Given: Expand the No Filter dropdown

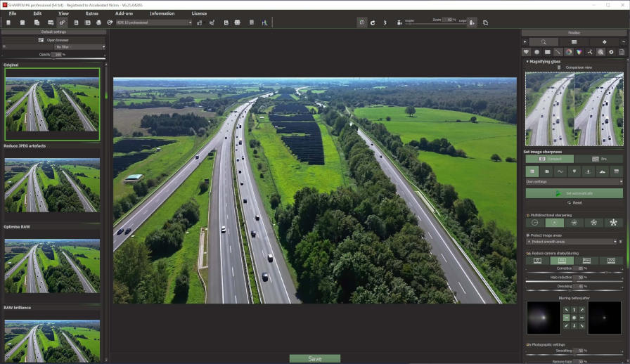Looking at the screenshot, I should [x=79, y=47].
